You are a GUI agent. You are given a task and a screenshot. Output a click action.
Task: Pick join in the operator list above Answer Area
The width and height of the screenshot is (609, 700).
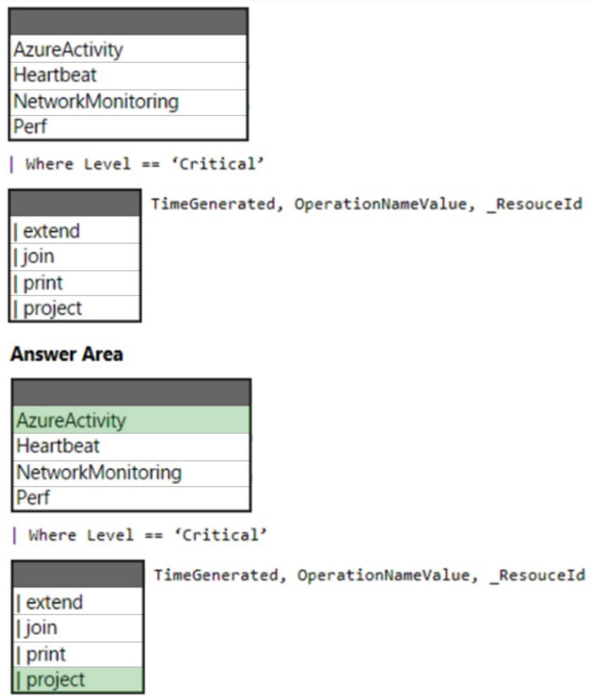tap(75, 257)
